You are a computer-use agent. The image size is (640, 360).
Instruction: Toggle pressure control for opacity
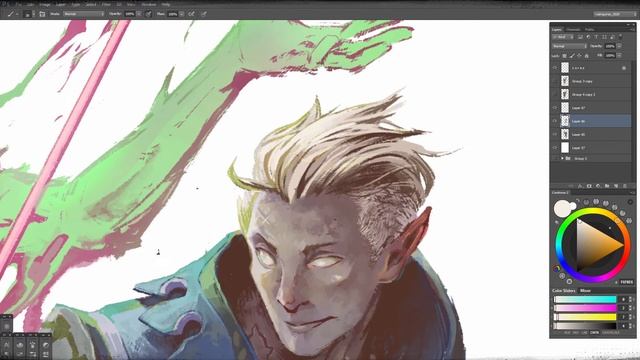point(149,14)
